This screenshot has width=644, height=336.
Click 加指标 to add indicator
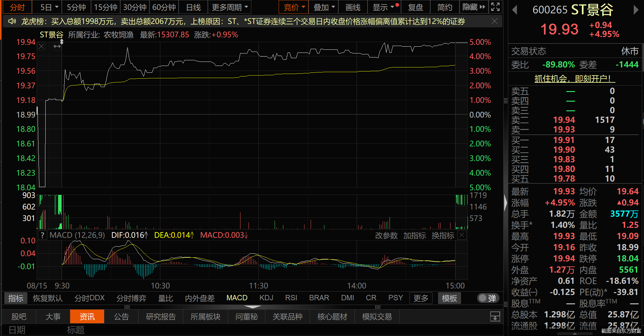coord(415,236)
